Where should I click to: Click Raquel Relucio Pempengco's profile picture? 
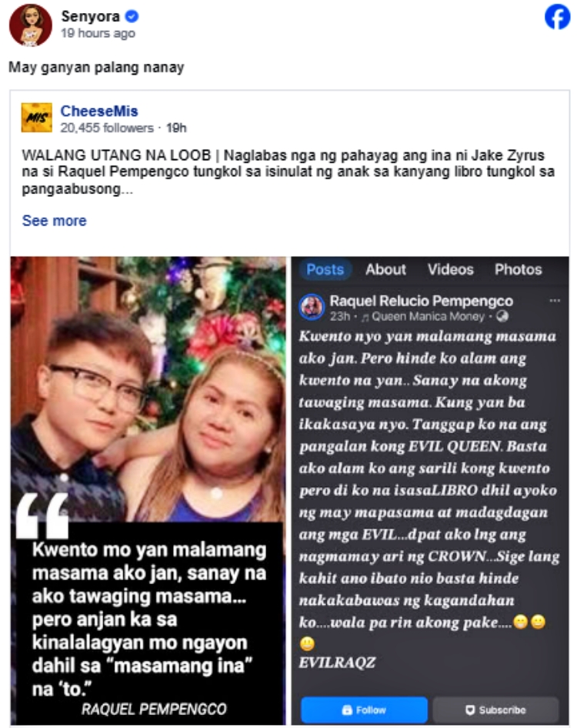[x=312, y=307]
